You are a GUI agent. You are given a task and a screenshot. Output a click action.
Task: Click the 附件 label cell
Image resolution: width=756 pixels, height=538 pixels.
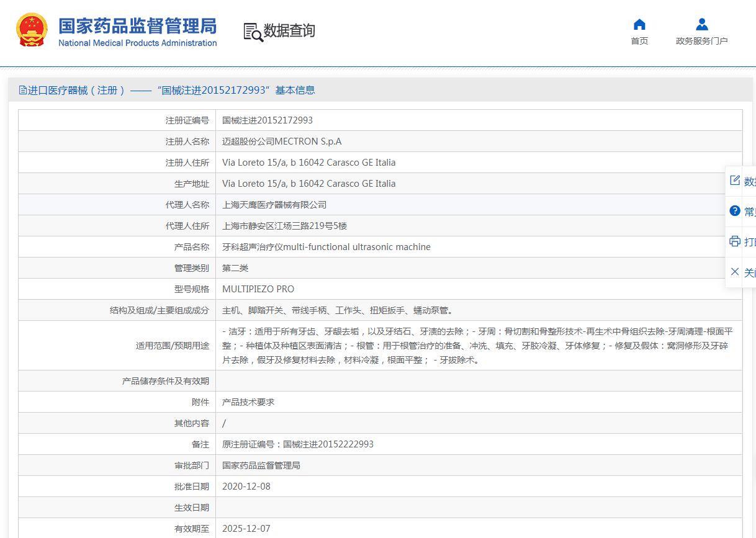tap(117, 402)
